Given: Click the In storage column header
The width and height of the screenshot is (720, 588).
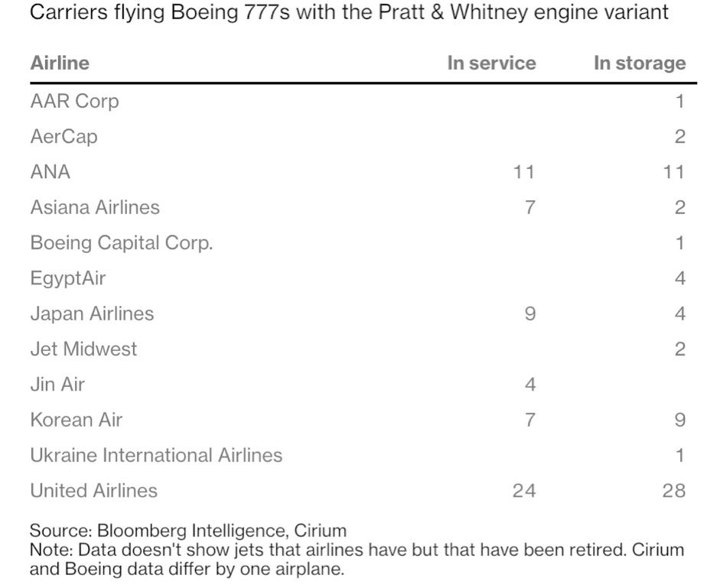Looking at the screenshot, I should [640, 63].
